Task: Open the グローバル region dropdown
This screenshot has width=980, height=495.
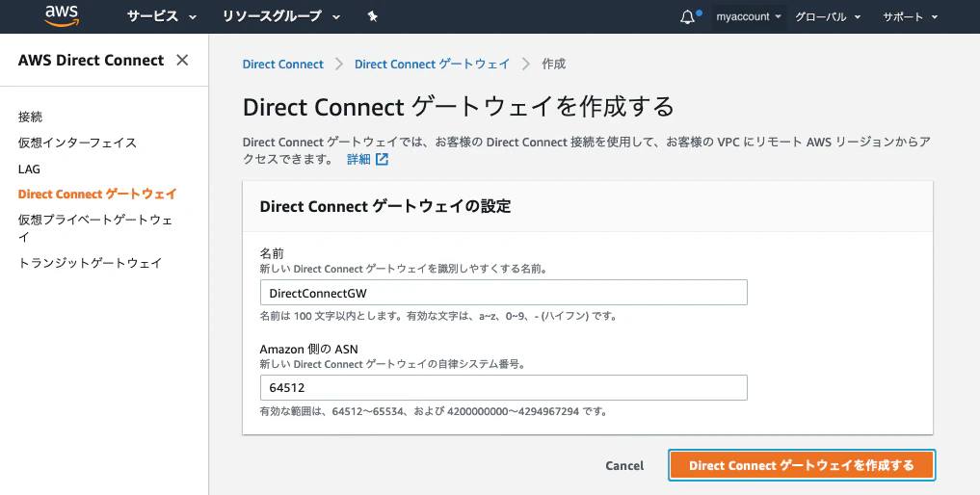Action: [828, 17]
